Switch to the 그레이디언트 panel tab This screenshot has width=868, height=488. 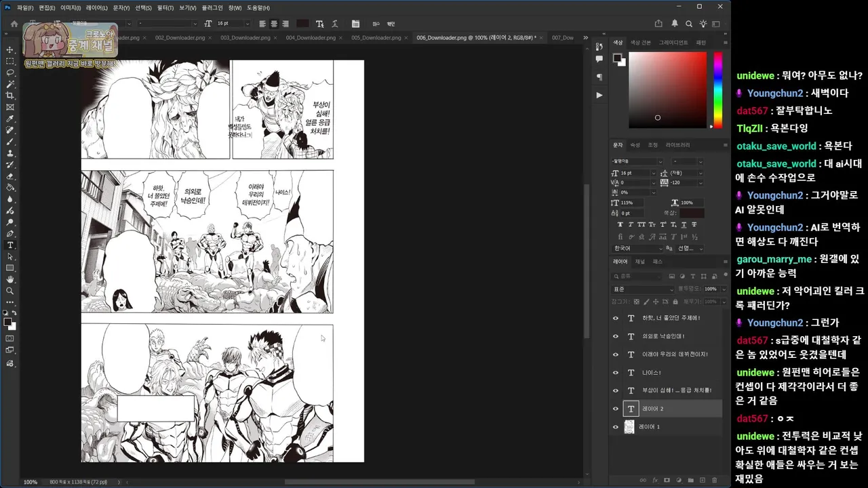673,42
